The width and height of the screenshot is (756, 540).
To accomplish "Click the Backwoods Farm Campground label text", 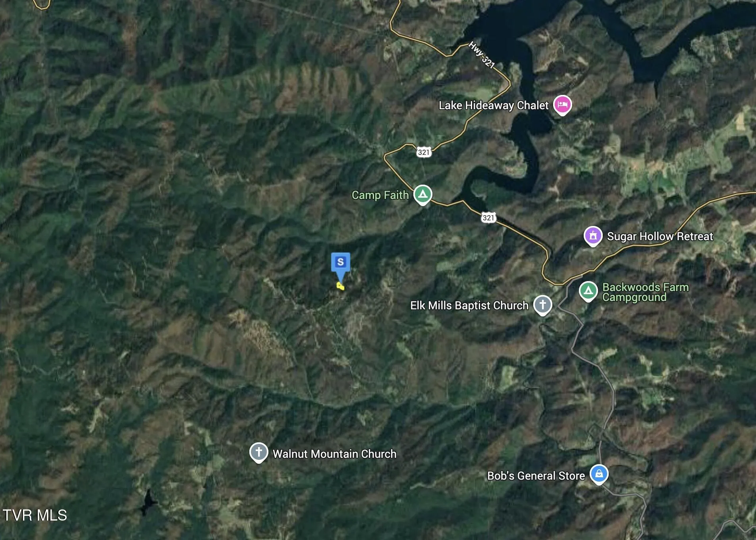I will pyautogui.click(x=646, y=292).
